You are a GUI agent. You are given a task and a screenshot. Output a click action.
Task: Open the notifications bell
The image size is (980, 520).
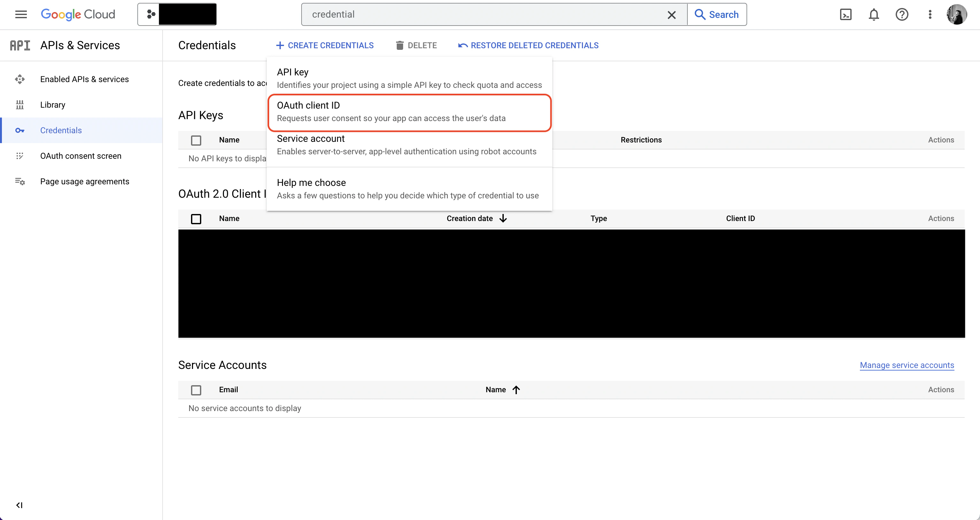[x=874, y=14]
